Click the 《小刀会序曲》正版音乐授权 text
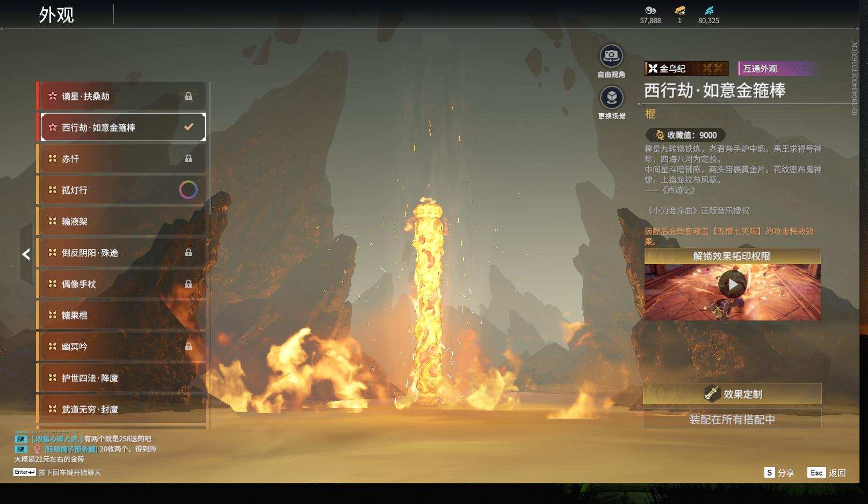Screen dimensions: 868x504 click(x=697, y=211)
